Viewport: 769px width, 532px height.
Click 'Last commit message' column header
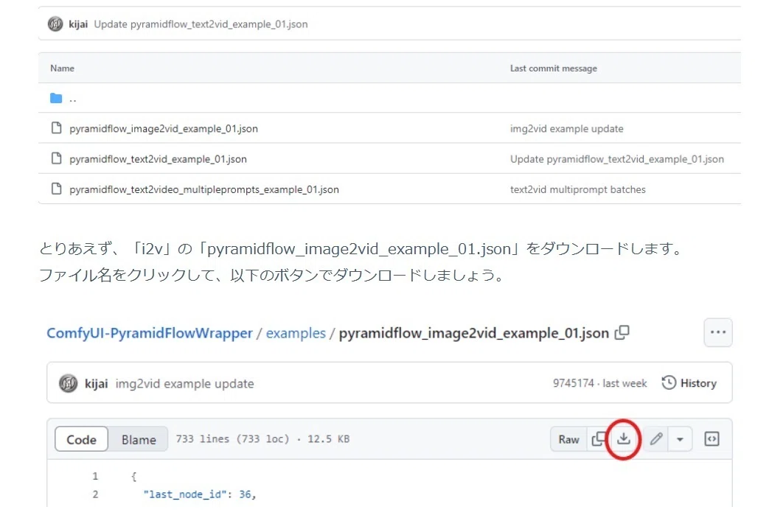tap(554, 68)
